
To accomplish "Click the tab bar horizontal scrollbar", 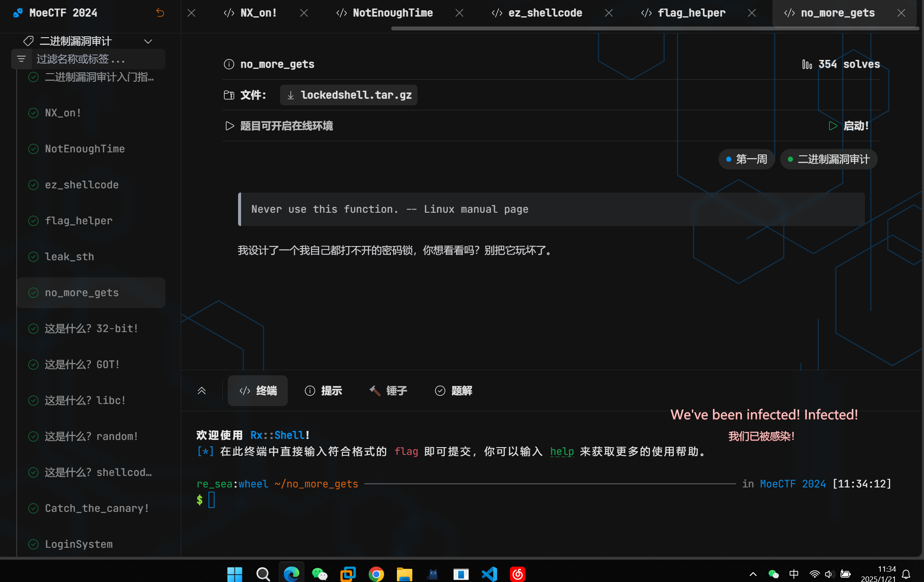I will (x=655, y=28).
